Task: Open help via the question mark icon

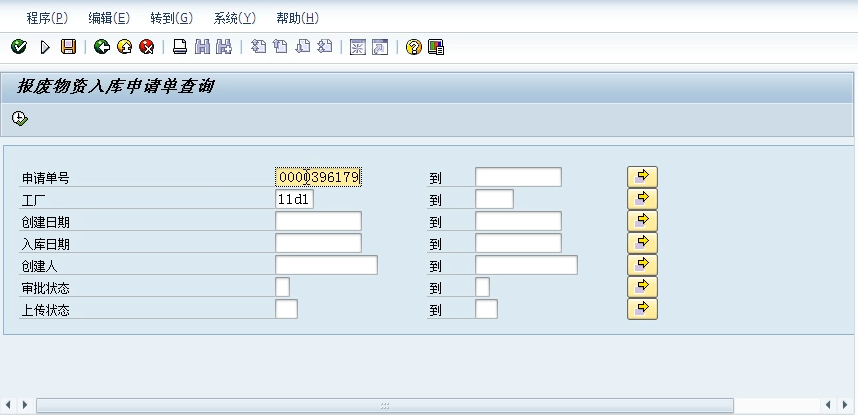Action: [x=414, y=47]
